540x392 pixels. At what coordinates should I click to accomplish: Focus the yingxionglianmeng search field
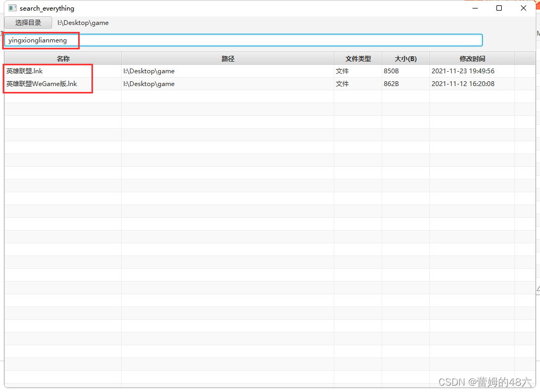243,40
